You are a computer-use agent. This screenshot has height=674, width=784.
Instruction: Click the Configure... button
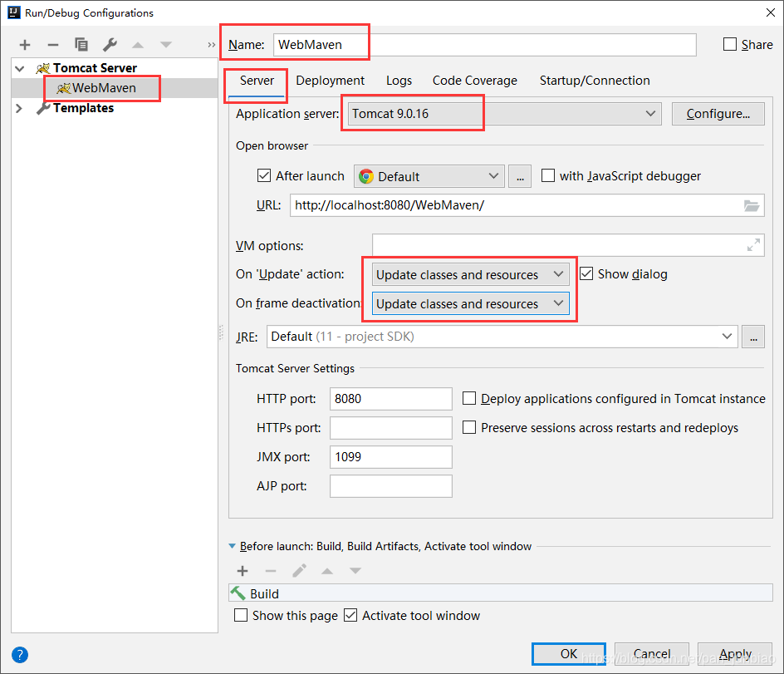[x=718, y=114]
